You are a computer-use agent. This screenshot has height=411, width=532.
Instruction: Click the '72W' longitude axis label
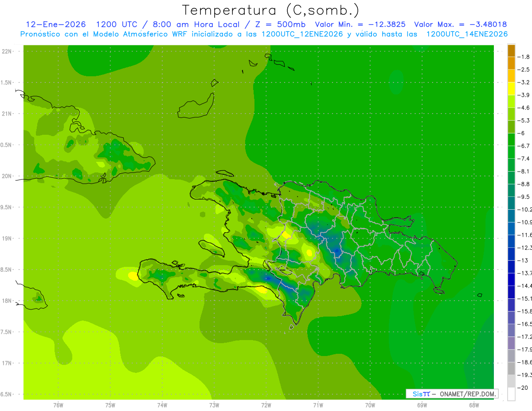266,405
